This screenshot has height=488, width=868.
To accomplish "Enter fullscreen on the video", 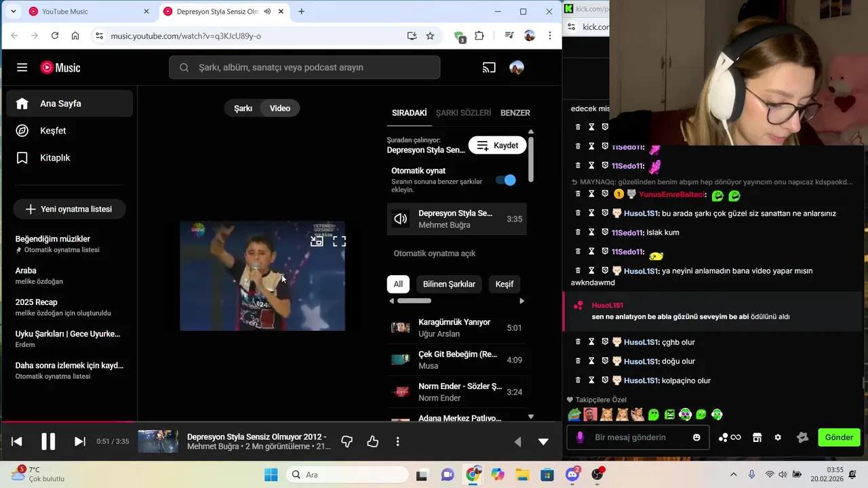I will (339, 241).
